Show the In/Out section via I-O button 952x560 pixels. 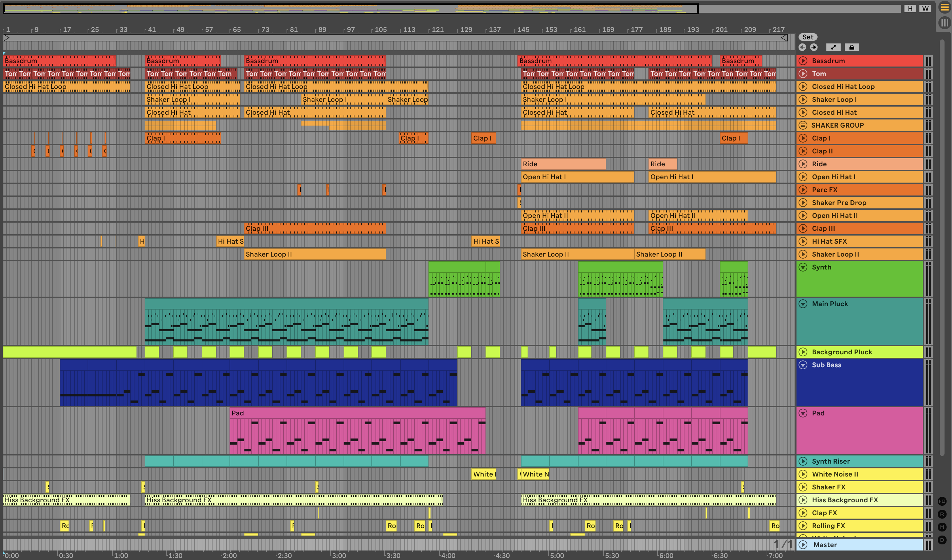(942, 501)
